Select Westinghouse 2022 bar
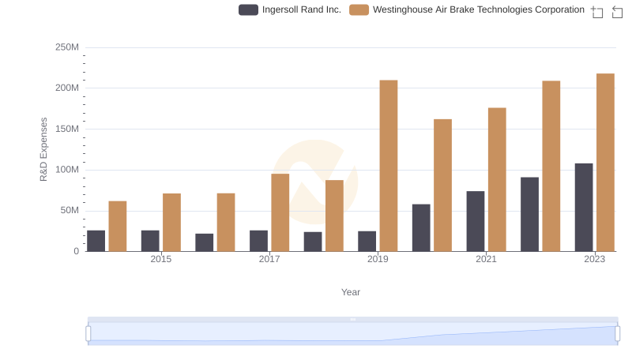632x364 pixels. pos(551,166)
